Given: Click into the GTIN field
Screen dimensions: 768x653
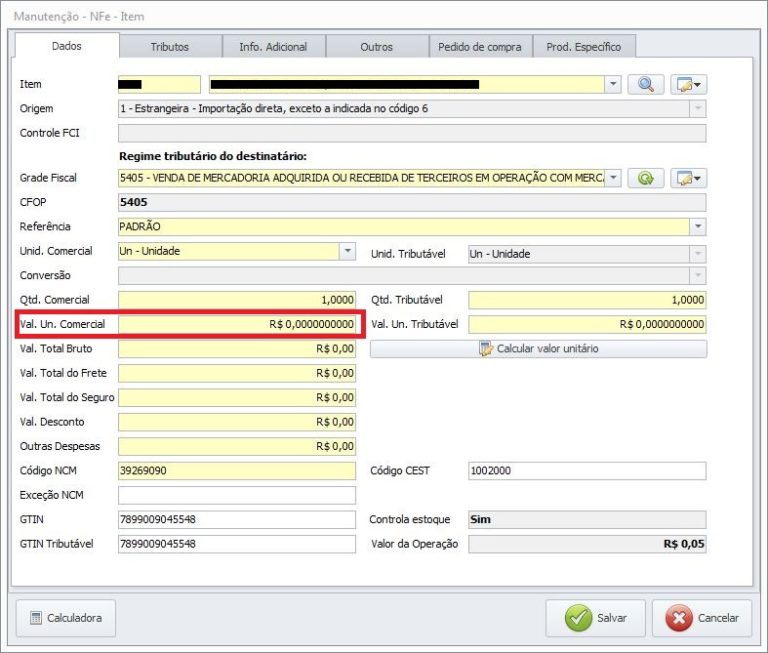Looking at the screenshot, I should click(x=236, y=520).
